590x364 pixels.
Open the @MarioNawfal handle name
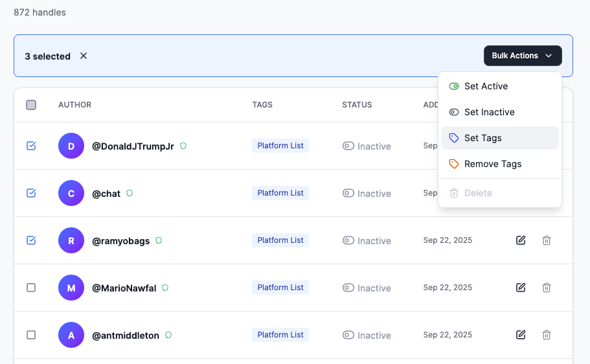pos(124,288)
